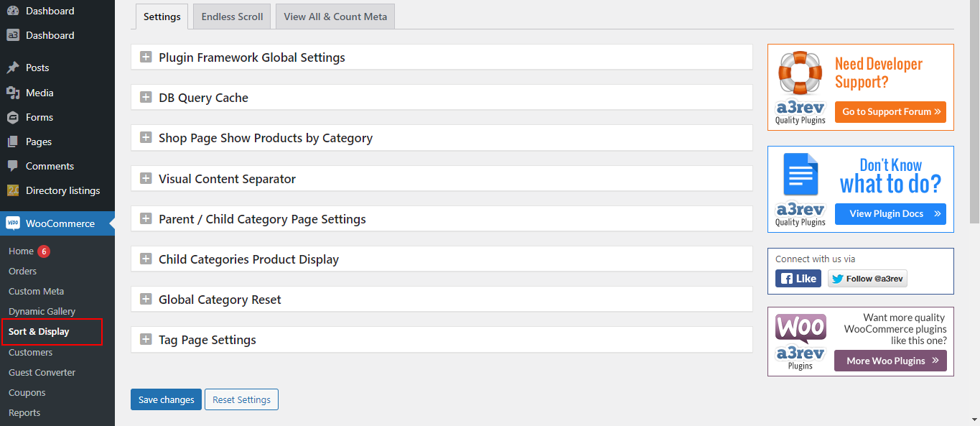Image resolution: width=980 pixels, height=426 pixels.
Task: Open the View All & Count Meta tab
Action: [x=335, y=17]
